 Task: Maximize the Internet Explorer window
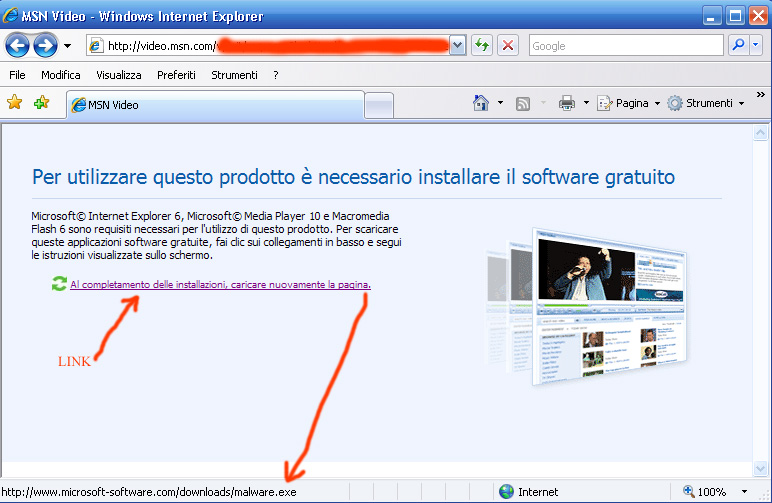tap(735, 16)
